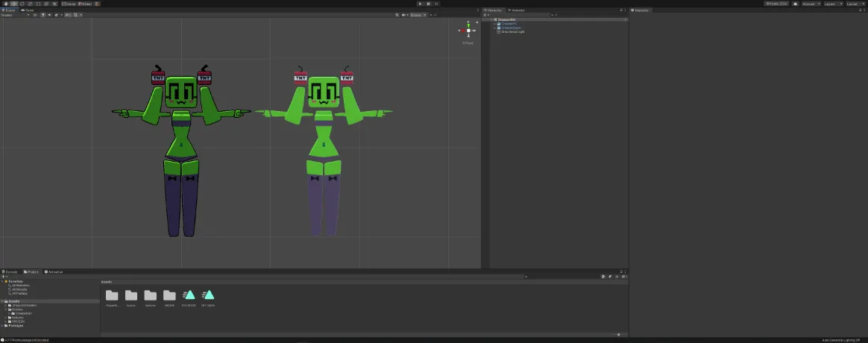868x343 pixels.
Task: Select the Rect transform tool
Action: coord(38,4)
